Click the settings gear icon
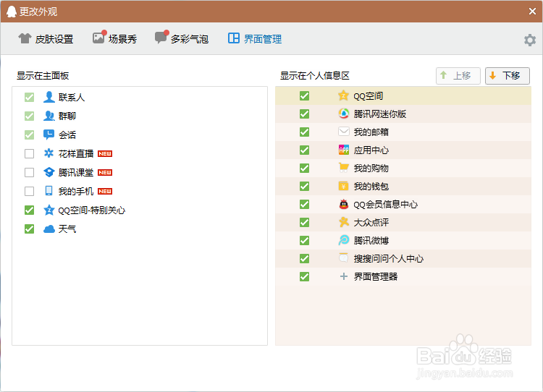This screenshot has height=392, width=543. click(x=530, y=40)
